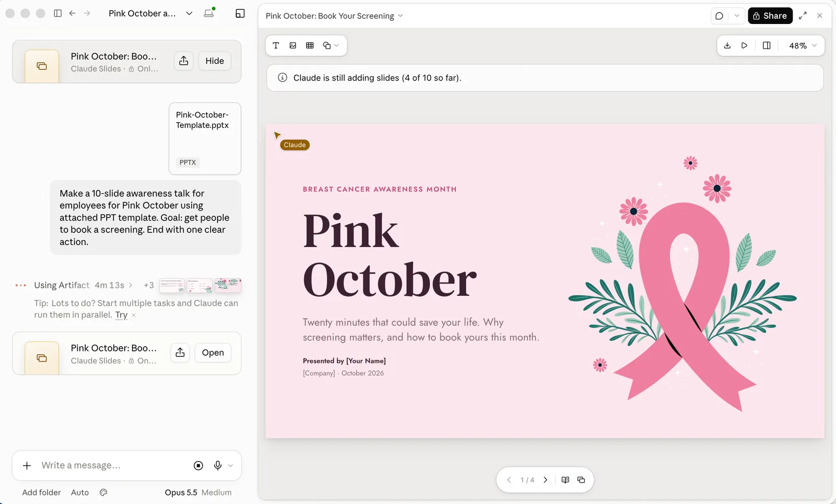
Task: Insert an image with the image tool
Action: pyautogui.click(x=293, y=45)
